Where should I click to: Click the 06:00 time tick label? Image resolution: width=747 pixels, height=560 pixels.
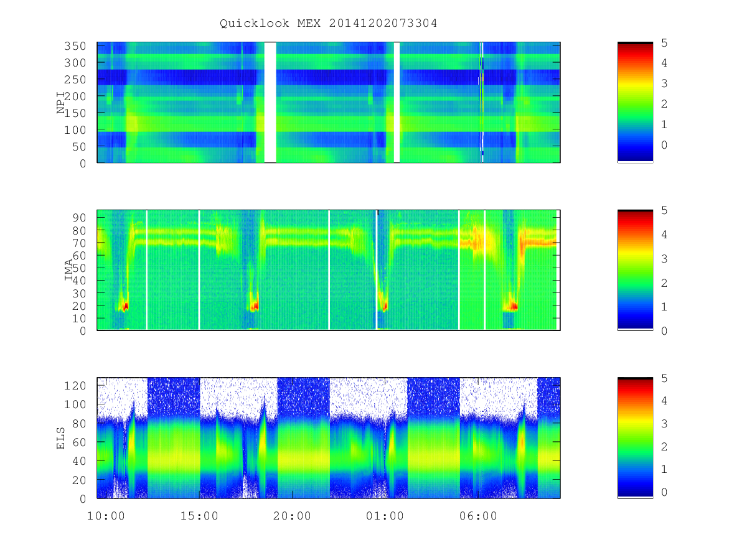coord(478,516)
